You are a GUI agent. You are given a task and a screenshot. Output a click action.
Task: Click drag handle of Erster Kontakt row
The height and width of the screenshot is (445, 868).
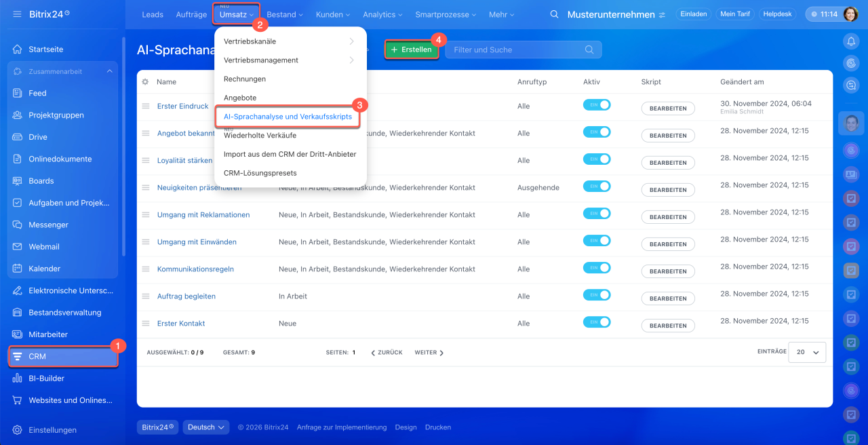click(x=145, y=324)
